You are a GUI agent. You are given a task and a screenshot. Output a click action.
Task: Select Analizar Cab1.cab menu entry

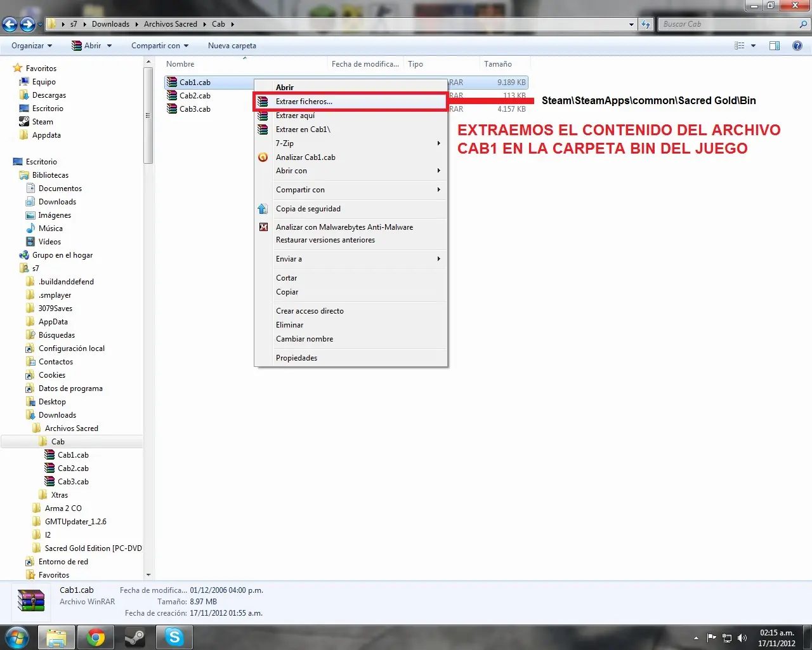click(351, 157)
